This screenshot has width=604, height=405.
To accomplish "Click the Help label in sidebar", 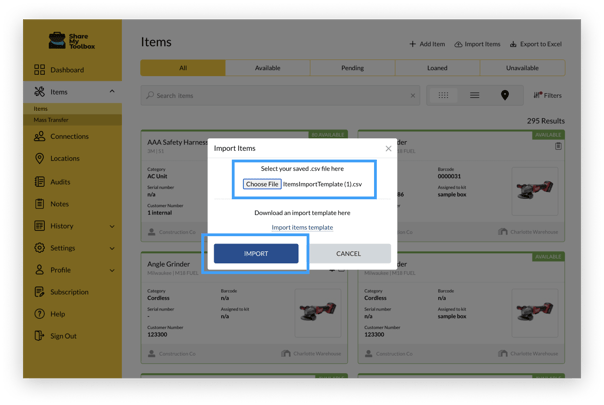I will coord(58,314).
